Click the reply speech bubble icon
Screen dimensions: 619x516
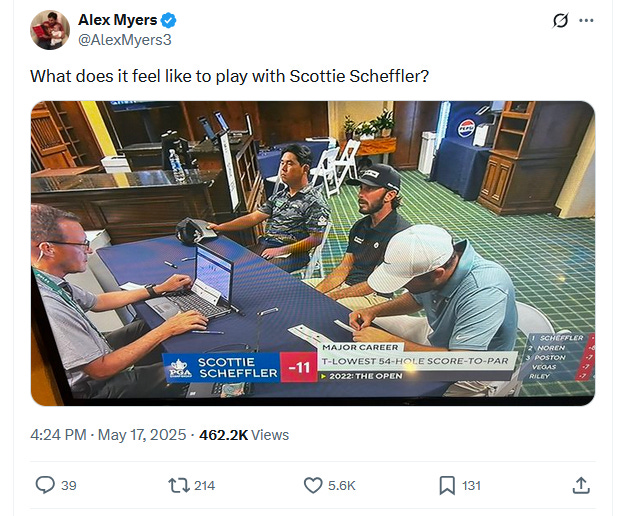click(x=45, y=485)
